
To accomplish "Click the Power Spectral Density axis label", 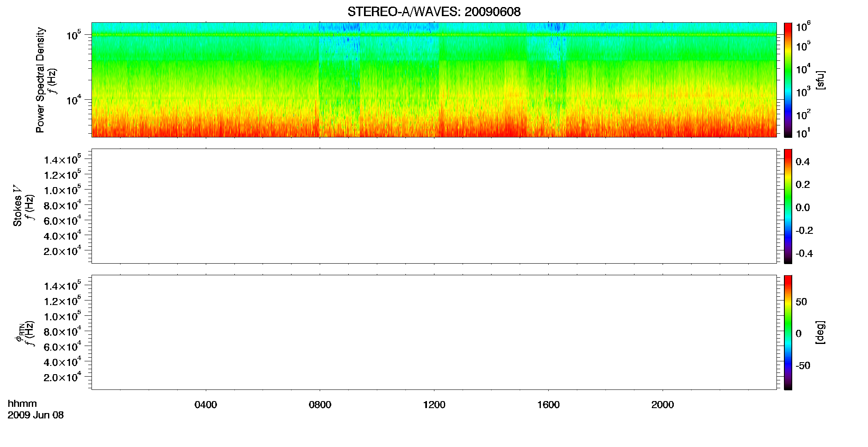I will coord(40,80).
